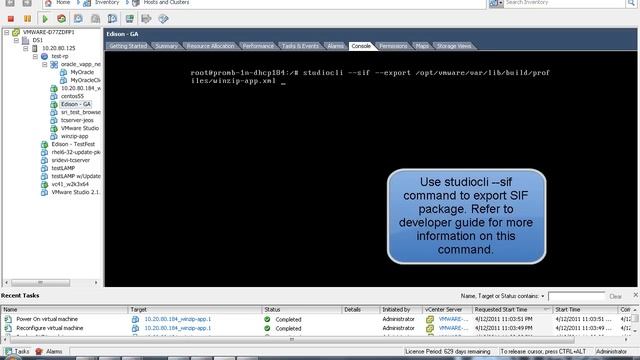Click the Clear filter button

point(615,296)
